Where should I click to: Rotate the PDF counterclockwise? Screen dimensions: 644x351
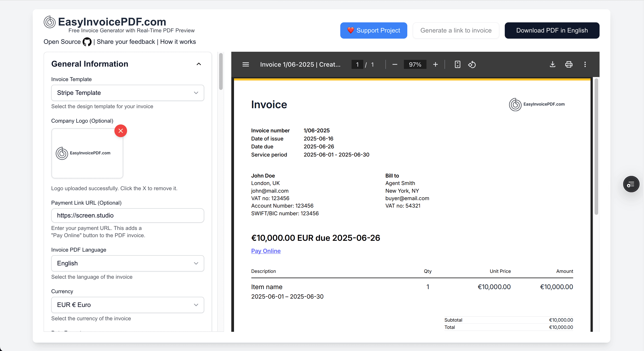tap(472, 65)
